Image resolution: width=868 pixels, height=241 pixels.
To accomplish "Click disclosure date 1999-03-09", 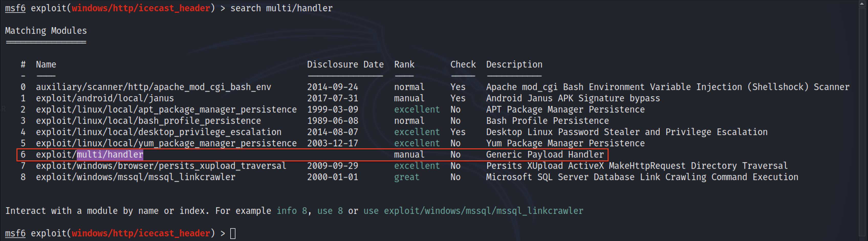I will (333, 109).
